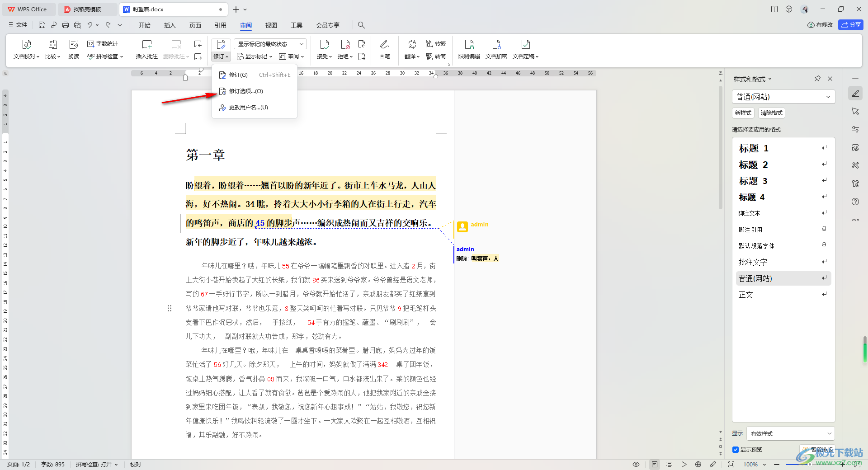Click the Proofread (校对) status bar entry
The width and height of the screenshot is (868, 470).
coord(135,464)
